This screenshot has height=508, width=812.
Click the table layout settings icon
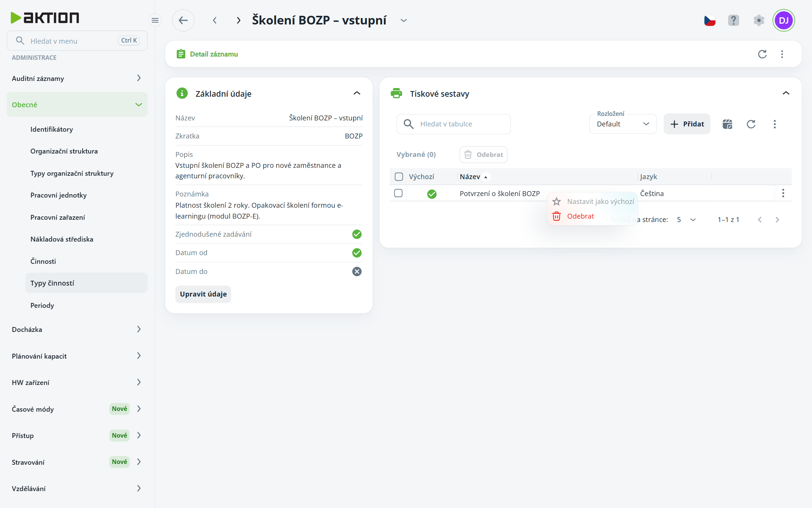727,124
